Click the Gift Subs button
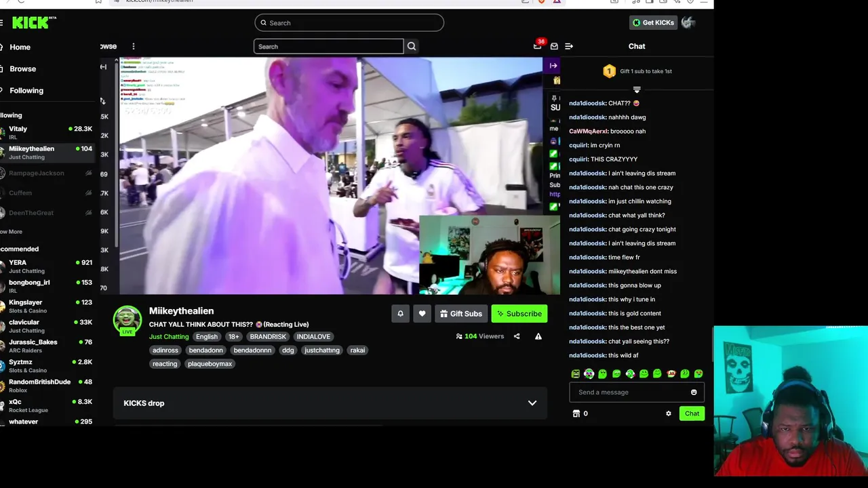The height and width of the screenshot is (488, 868). [461, 314]
